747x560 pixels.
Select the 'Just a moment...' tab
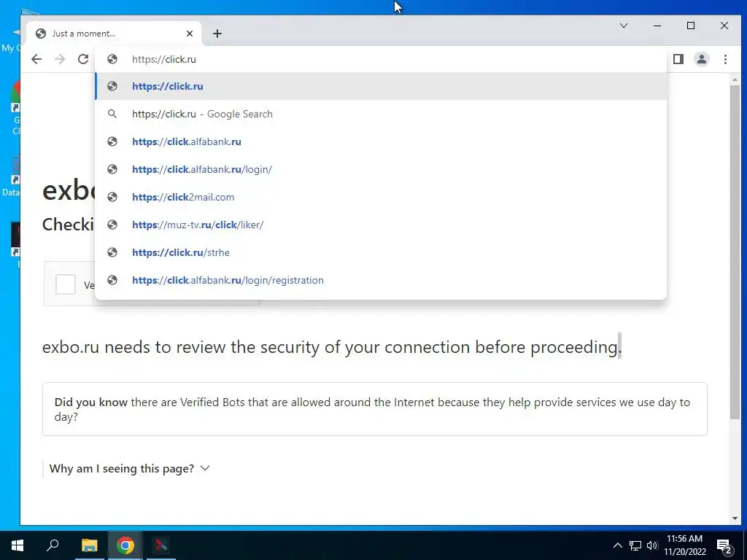[x=113, y=34]
